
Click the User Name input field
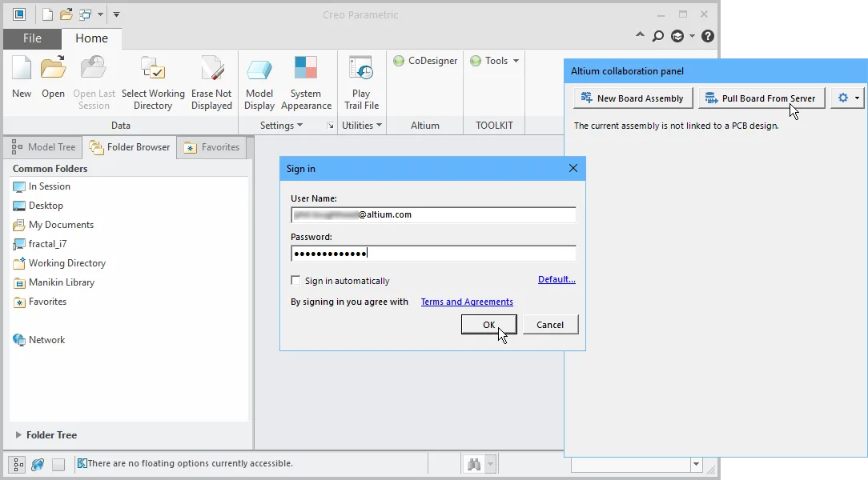tap(433, 214)
